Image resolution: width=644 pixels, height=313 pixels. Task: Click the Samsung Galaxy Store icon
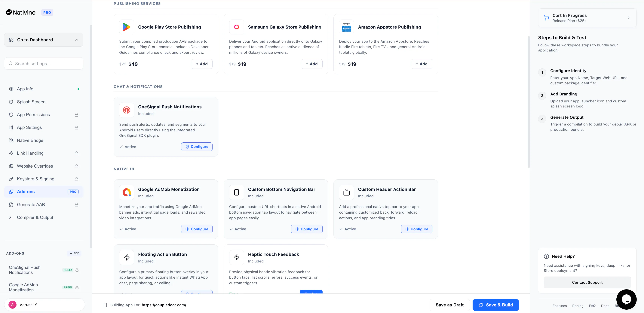click(x=237, y=27)
